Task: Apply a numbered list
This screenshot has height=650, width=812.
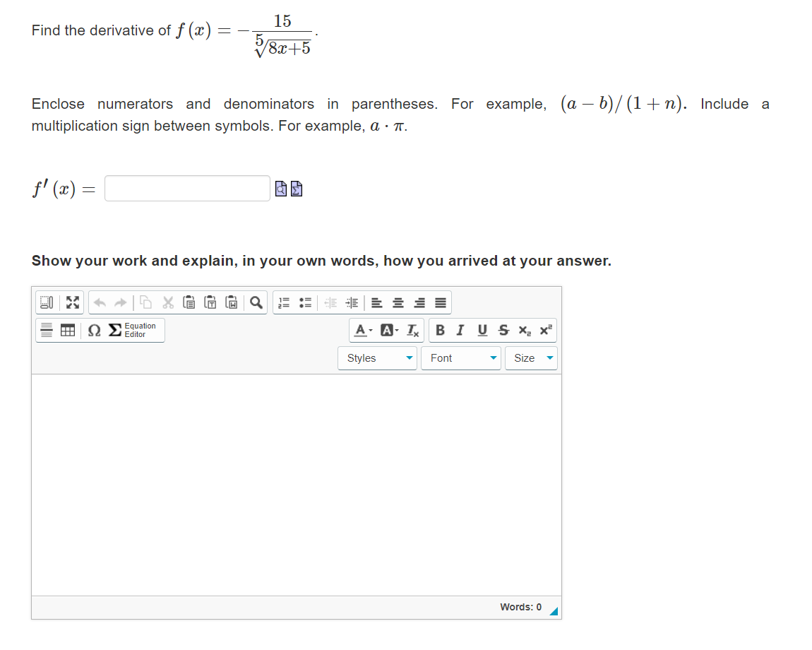Action: pos(284,302)
